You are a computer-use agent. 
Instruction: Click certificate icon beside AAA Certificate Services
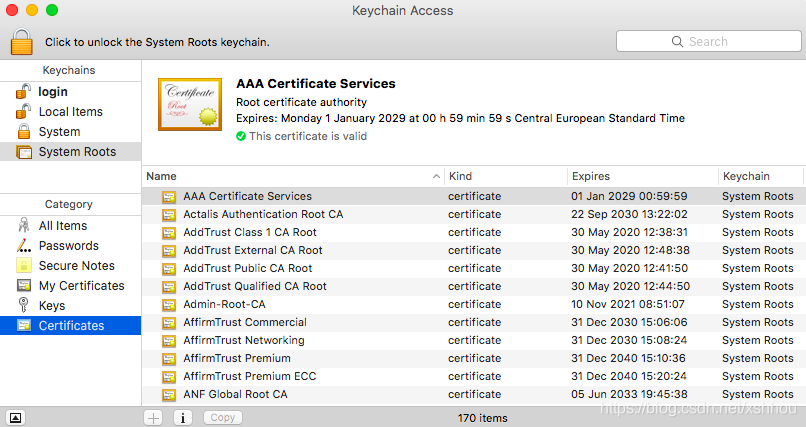point(169,197)
